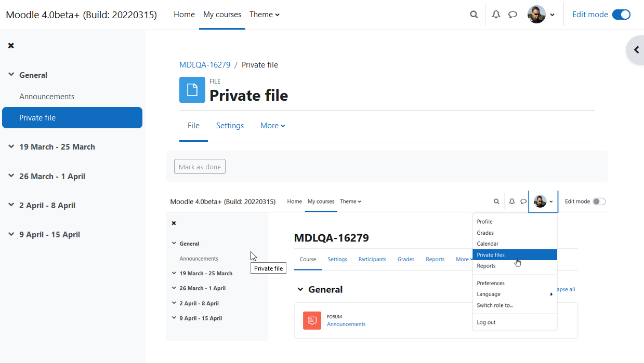Collapse the General section chevron in course index
The height and width of the screenshot is (363, 644).
pos(11,75)
